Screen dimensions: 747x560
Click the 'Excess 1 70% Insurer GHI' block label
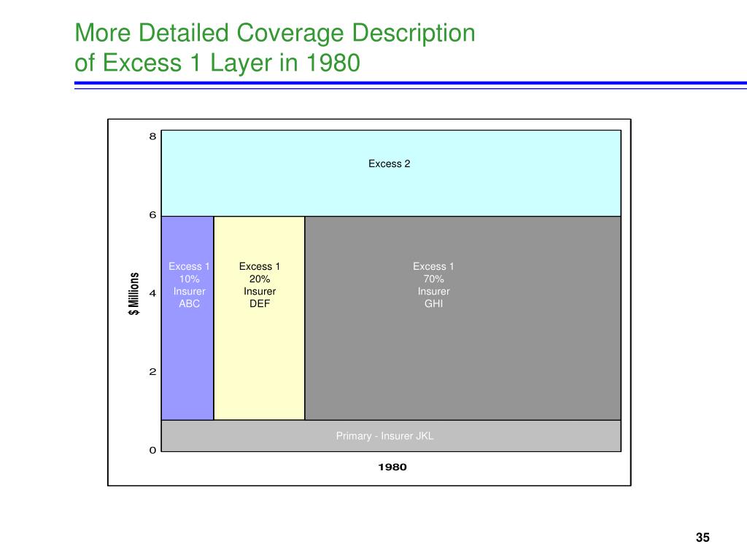[x=433, y=285]
